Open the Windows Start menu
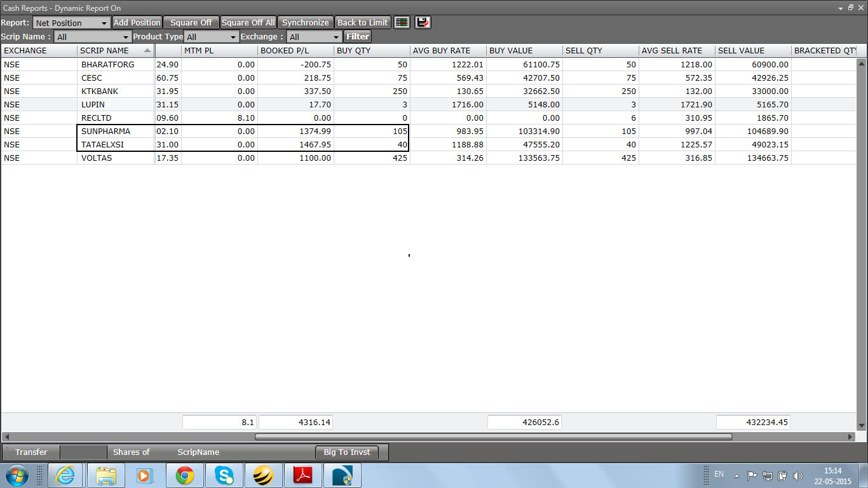The width and height of the screenshot is (868, 488). coord(17,475)
